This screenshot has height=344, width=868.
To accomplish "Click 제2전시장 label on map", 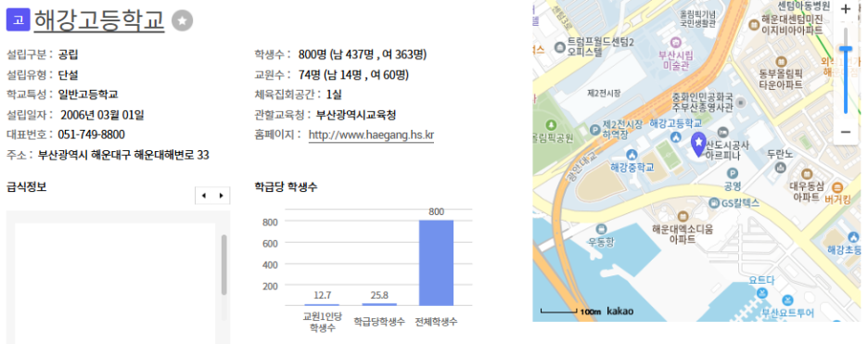I will 605,92.
